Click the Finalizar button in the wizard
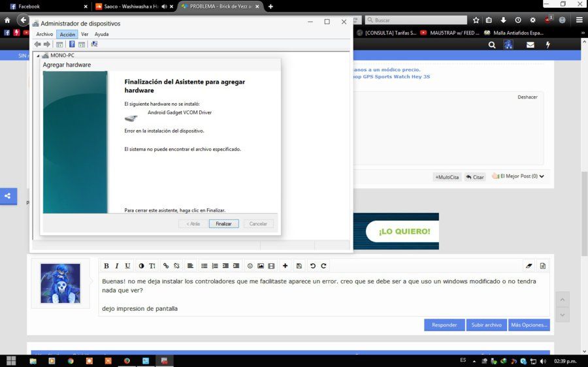588x367 pixels. click(x=224, y=224)
